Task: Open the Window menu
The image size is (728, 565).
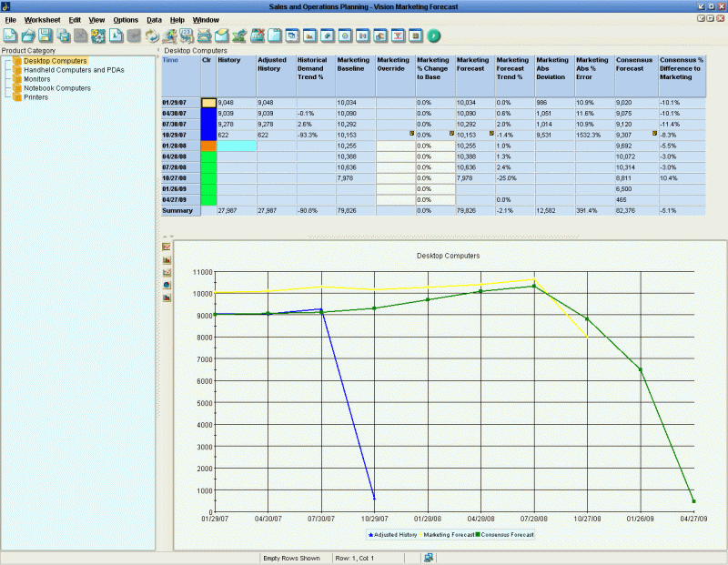Action: click(x=206, y=20)
